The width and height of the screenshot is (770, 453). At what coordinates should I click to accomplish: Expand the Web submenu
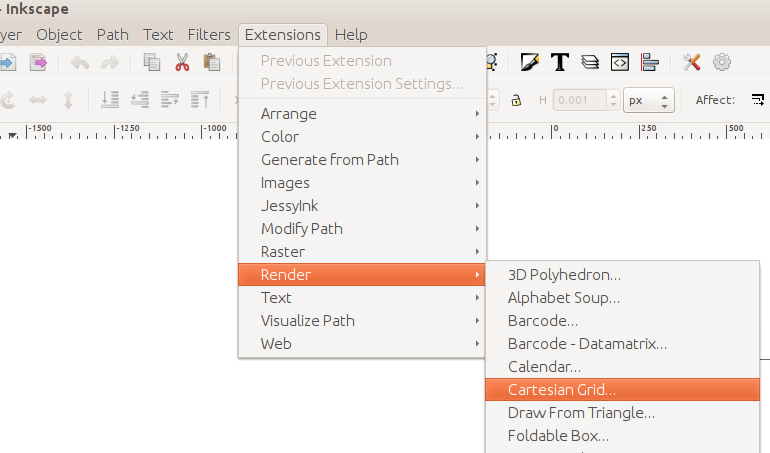point(362,344)
